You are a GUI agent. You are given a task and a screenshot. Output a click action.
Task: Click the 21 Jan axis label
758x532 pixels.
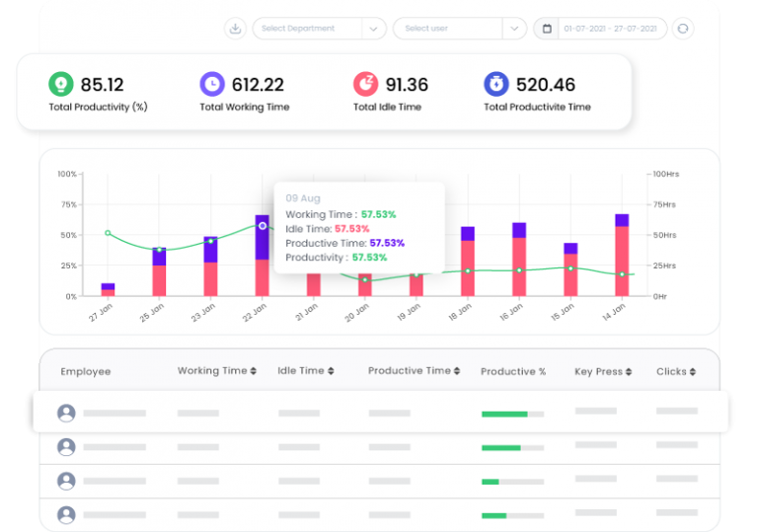[307, 312]
